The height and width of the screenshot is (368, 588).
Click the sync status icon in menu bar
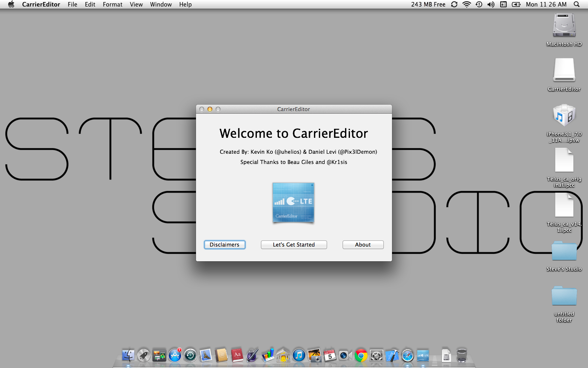click(x=454, y=4)
